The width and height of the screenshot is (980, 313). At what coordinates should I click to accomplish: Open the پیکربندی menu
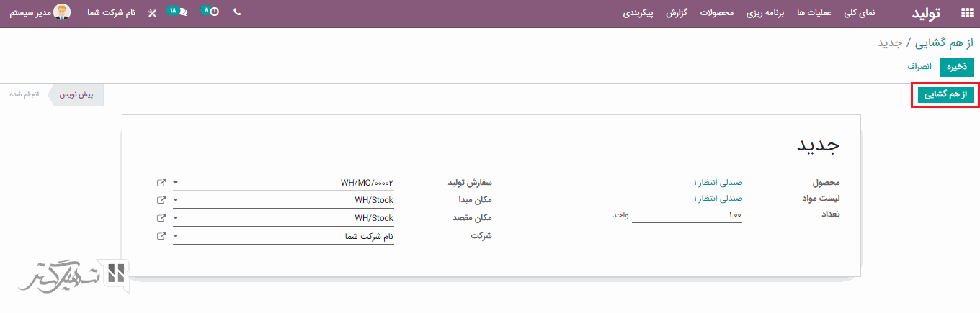(x=638, y=13)
